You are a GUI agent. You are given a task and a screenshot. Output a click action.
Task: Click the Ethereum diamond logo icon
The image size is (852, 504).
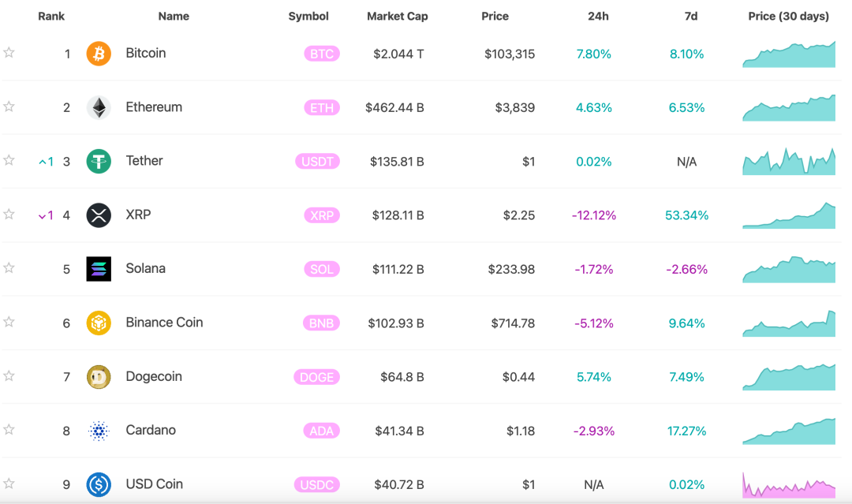pos(99,107)
